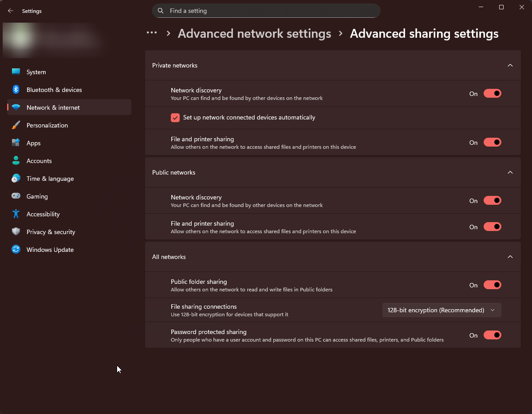Click the Find a setting search field
Screen dimensions: 532x414
[x=266, y=11]
